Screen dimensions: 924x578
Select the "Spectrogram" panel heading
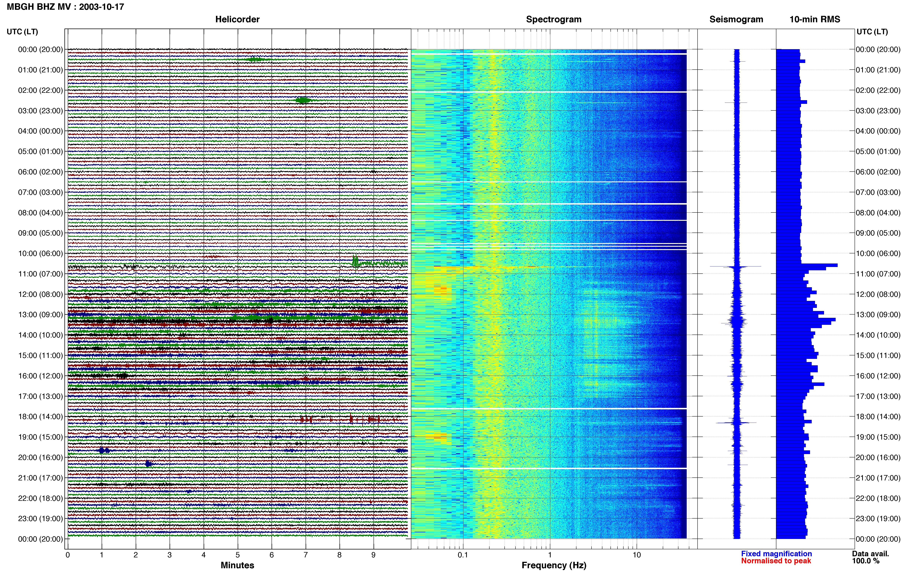coord(554,20)
